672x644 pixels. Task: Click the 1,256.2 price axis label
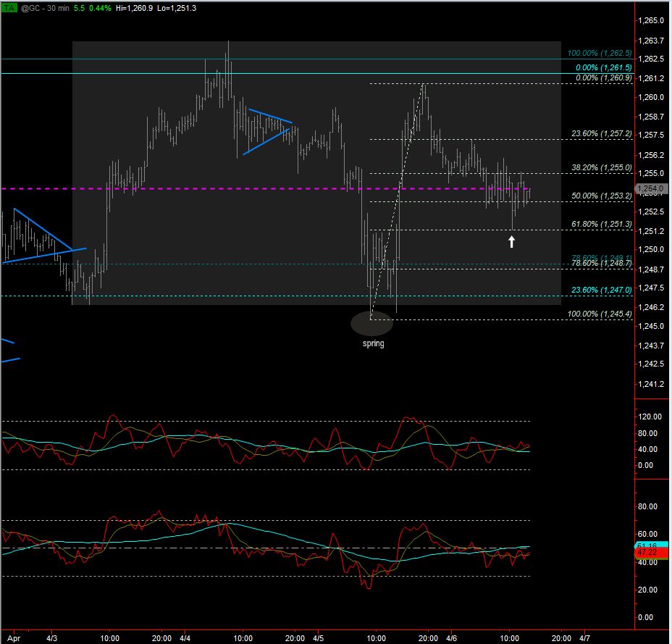pyautogui.click(x=651, y=155)
